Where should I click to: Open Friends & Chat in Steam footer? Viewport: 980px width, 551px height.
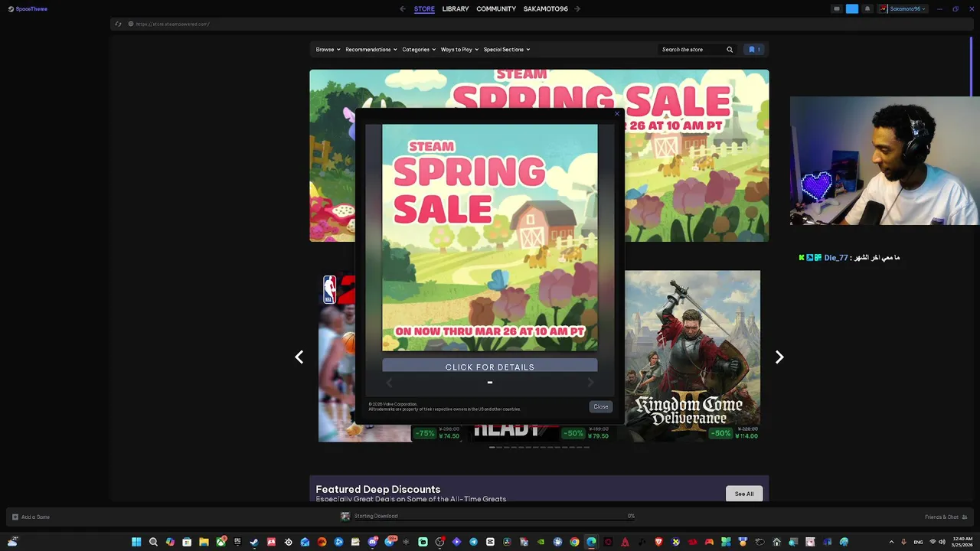coord(946,517)
